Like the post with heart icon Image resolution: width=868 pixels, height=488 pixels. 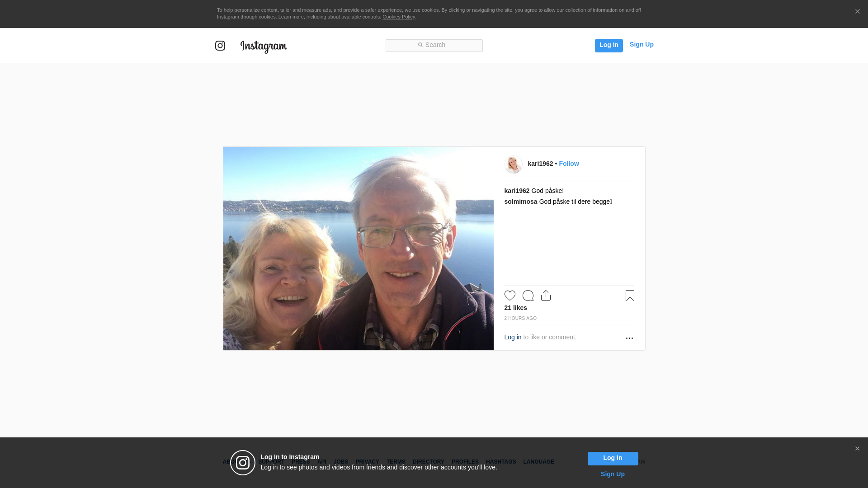510,296
